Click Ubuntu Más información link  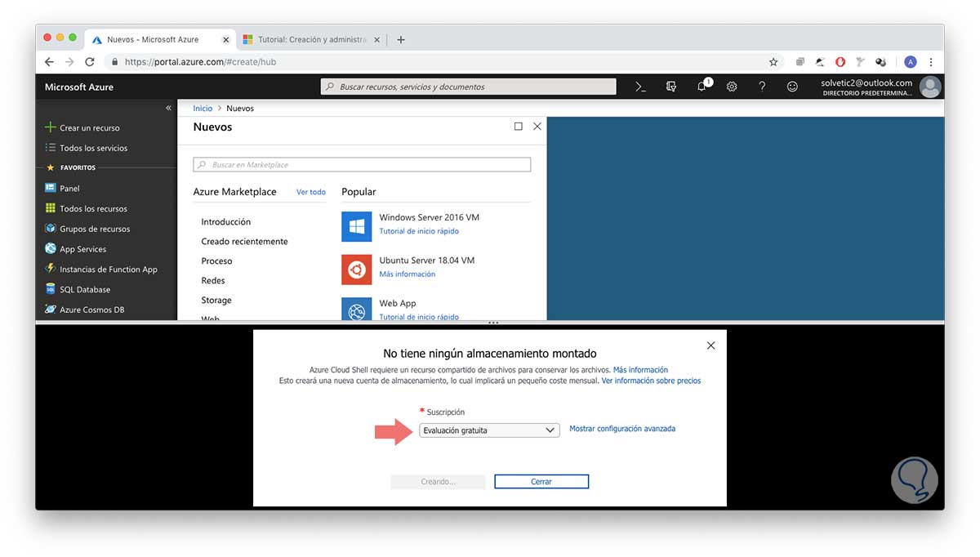[407, 274]
